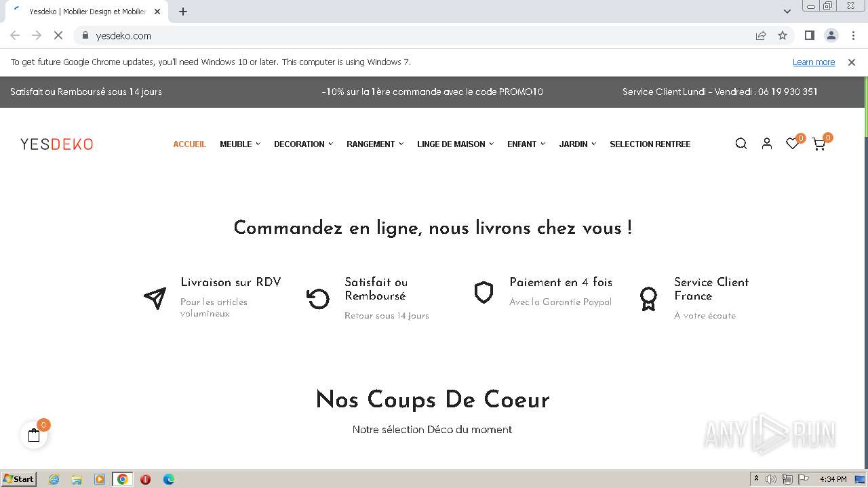Click the refund circular arrow icon
The width and height of the screenshot is (868, 488).
[x=318, y=298]
